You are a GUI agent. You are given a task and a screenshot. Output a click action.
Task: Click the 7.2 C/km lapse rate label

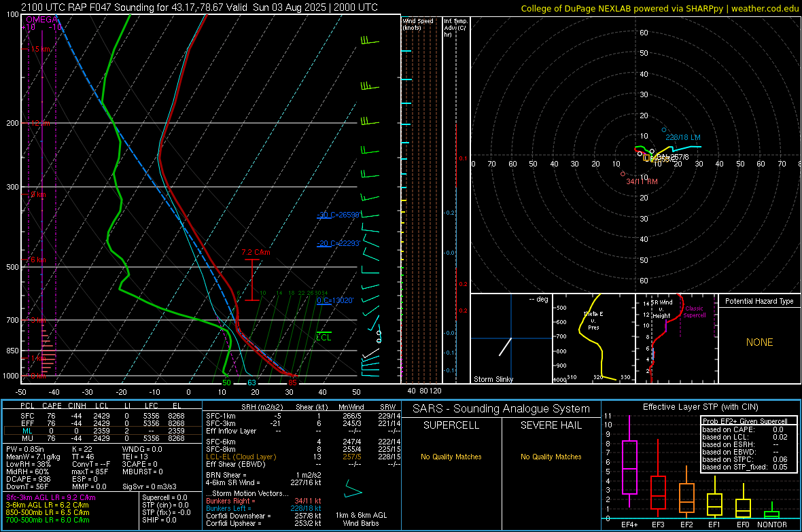pyautogui.click(x=256, y=252)
